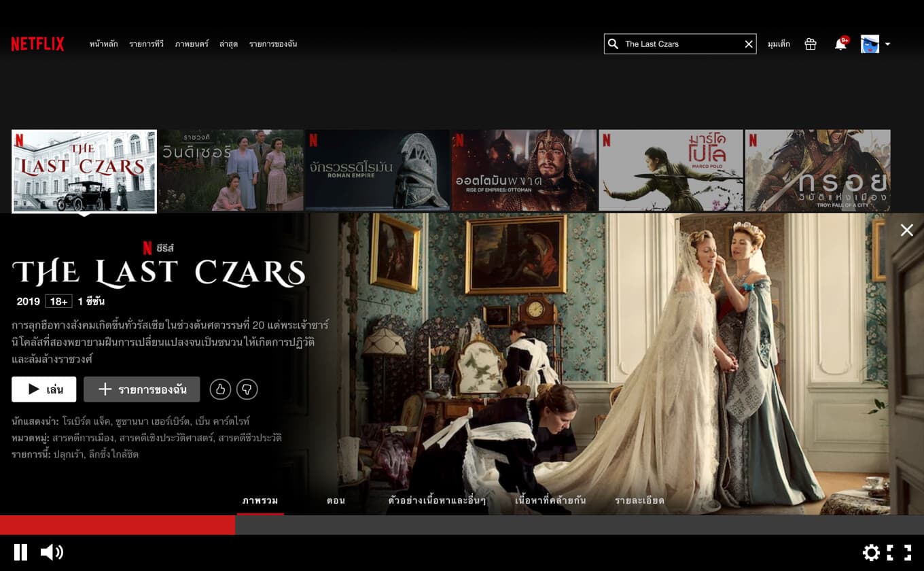Click cast member เบ็น คาร์ตไรท์
The height and width of the screenshot is (571, 924).
(221, 421)
